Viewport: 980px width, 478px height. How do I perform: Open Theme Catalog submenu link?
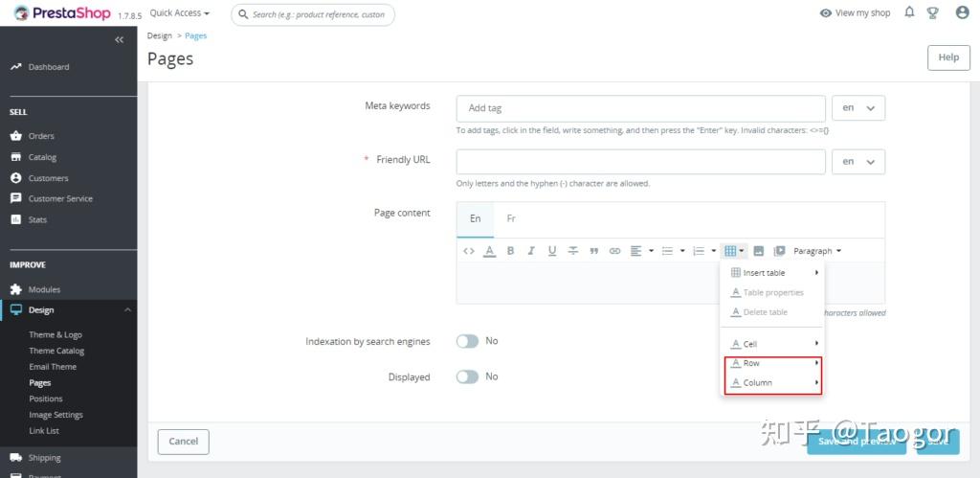[x=56, y=351]
